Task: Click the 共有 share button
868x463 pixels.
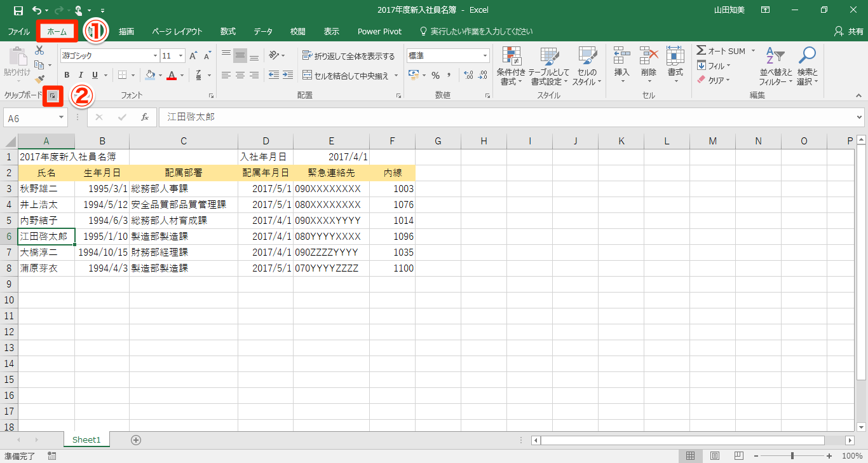Action: click(x=848, y=31)
